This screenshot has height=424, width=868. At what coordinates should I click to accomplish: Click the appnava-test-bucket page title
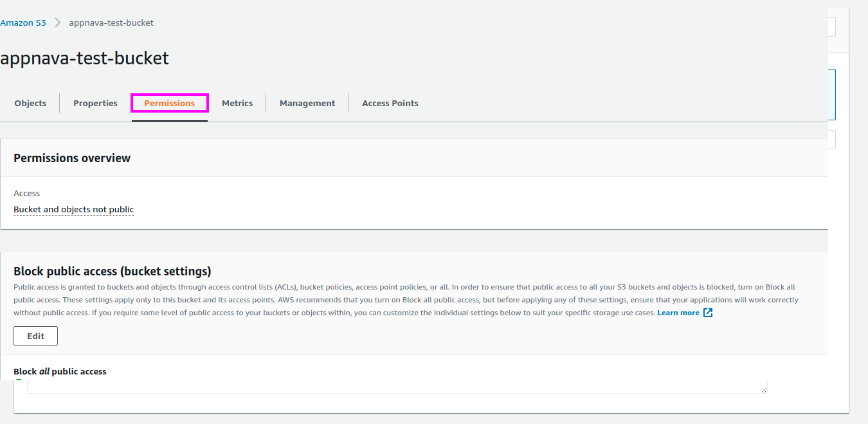click(x=84, y=58)
